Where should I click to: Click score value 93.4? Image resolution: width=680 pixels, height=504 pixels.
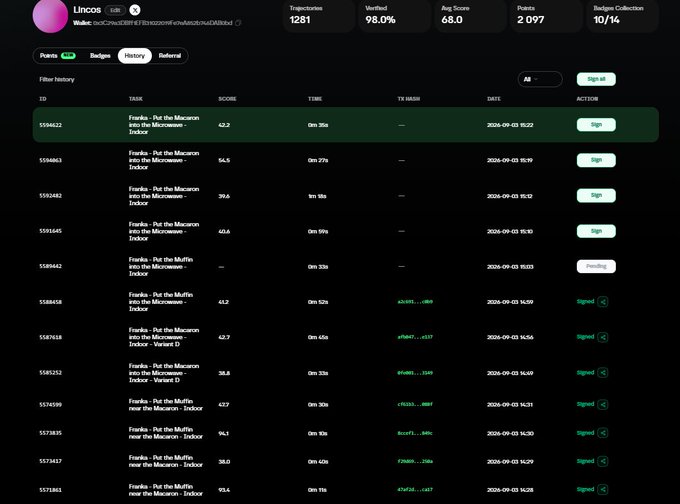(x=224, y=490)
